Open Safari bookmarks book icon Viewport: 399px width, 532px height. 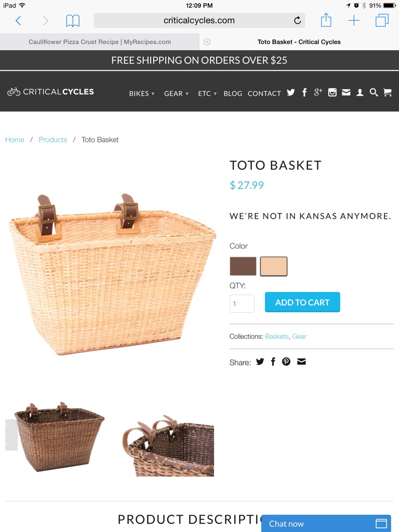73,21
